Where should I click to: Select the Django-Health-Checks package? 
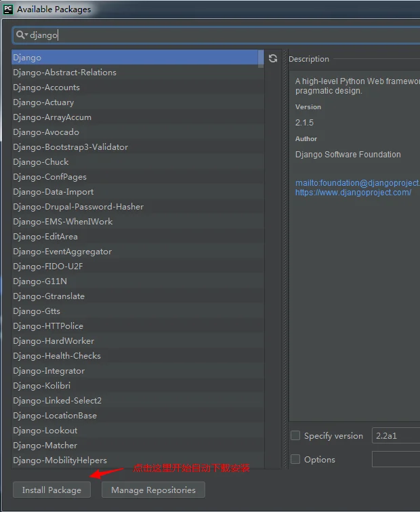coord(138,355)
